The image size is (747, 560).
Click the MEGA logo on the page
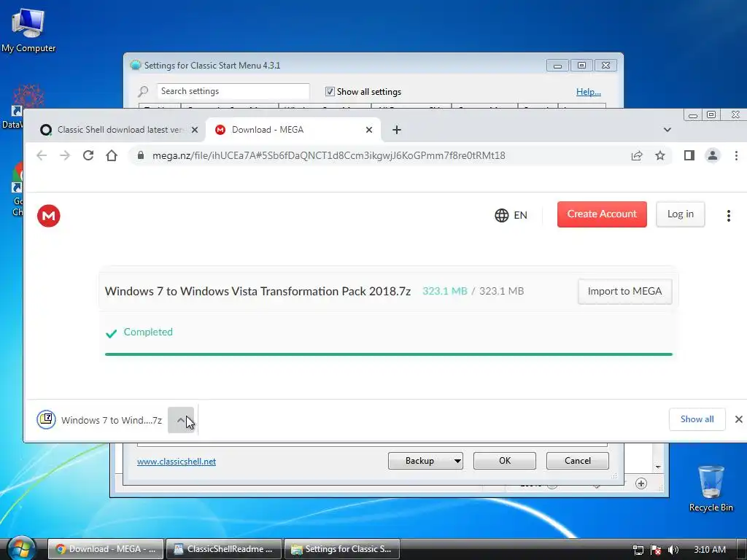49,216
